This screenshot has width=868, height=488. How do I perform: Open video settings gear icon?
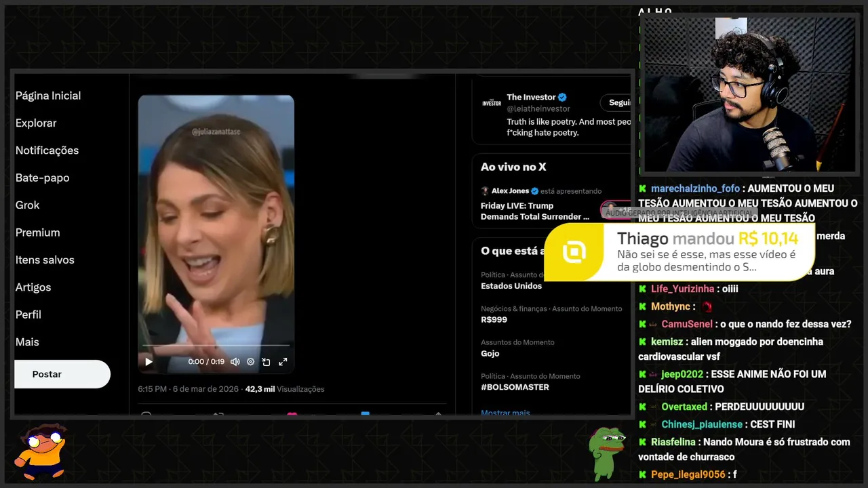[250, 362]
